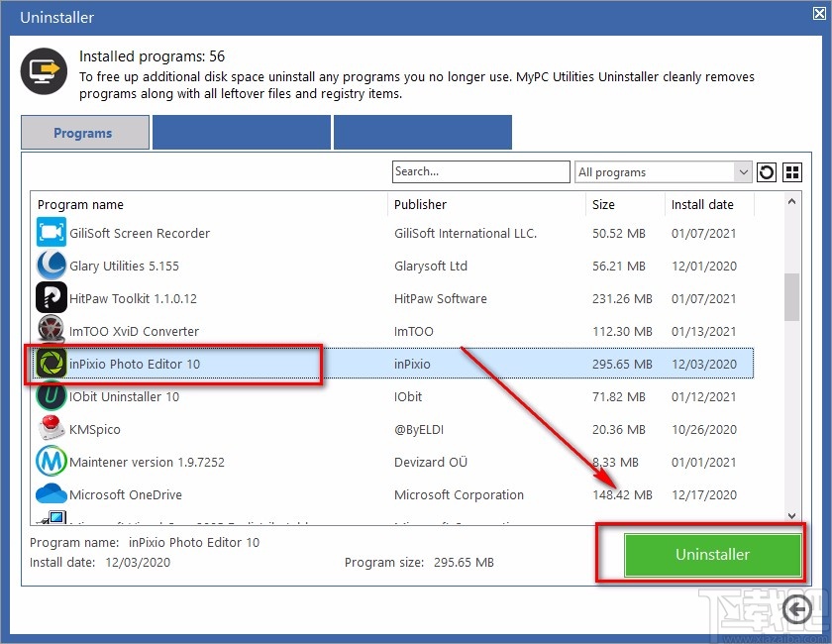Click publisher IObit cell
The width and height of the screenshot is (832, 644).
tap(407, 396)
